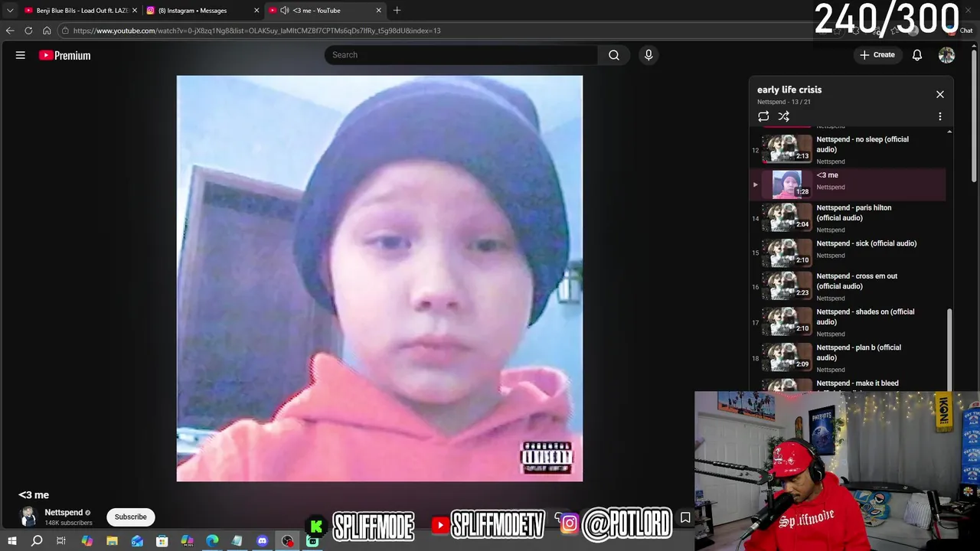Toggle shuffle playlist in the queue panel
Screen dimensions: 980x551
click(784, 116)
